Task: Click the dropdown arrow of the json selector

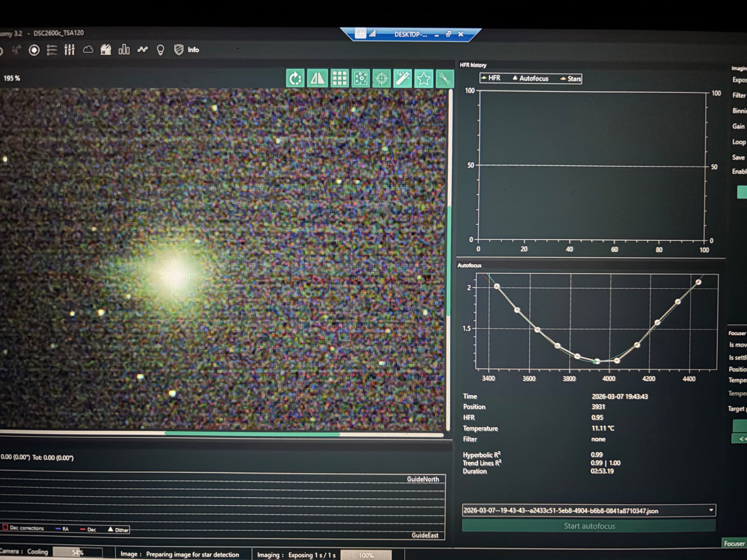Action: (x=711, y=510)
